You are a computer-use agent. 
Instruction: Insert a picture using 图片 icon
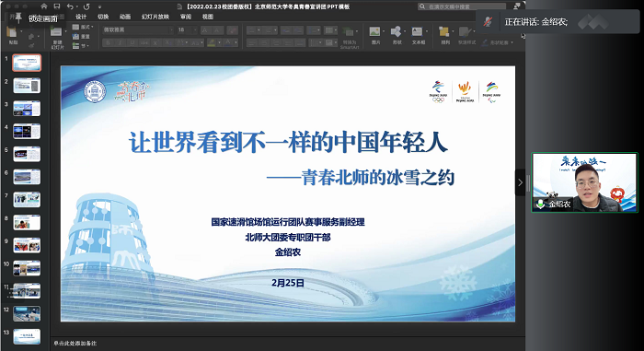coord(375,35)
